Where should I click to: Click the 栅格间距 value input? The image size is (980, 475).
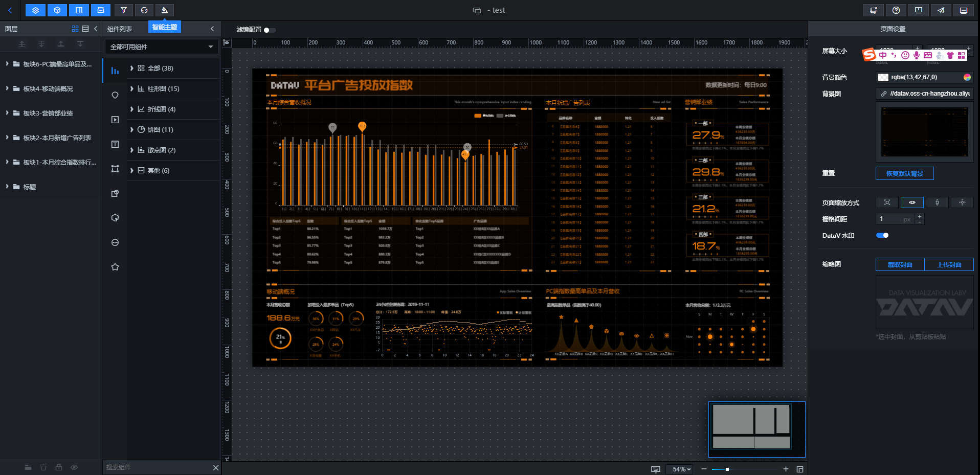tap(895, 219)
